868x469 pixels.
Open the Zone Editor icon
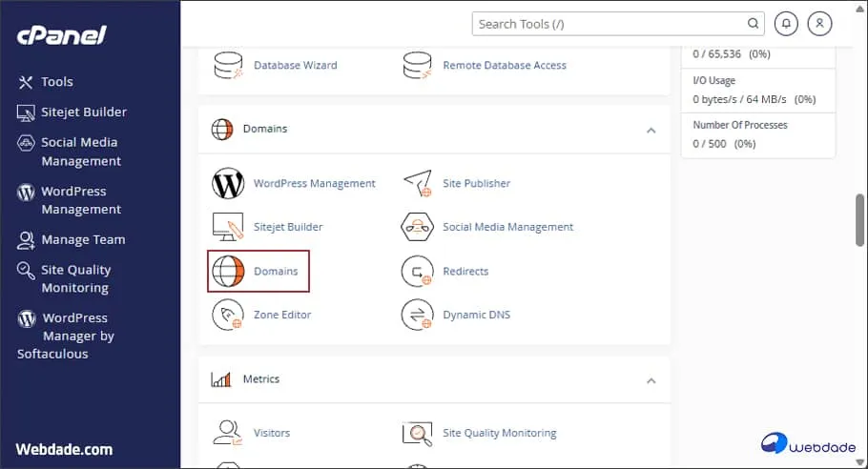228,315
